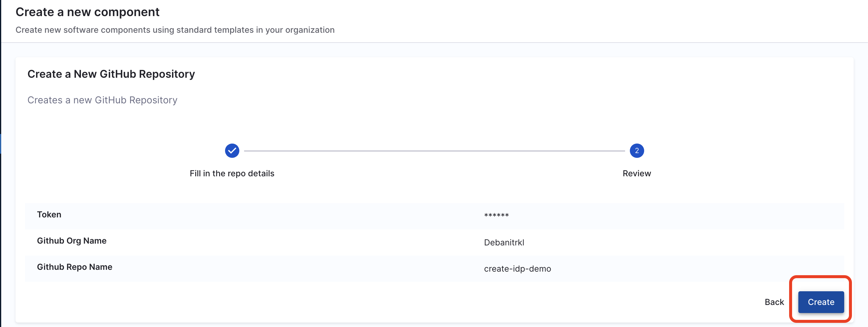Open 'Fill in the repo details' step
The image size is (868, 327).
232,173
